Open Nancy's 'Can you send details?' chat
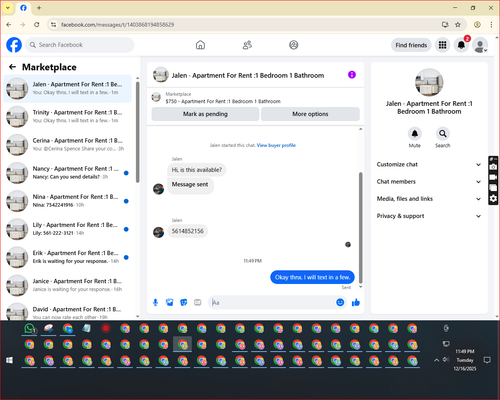Image resolution: width=500 pixels, height=400 pixels. click(x=68, y=173)
